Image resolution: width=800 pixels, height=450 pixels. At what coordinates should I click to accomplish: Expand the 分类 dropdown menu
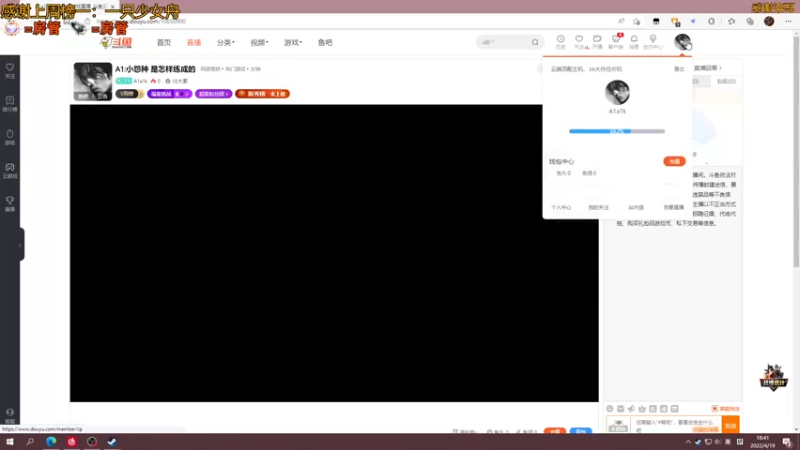click(x=226, y=43)
